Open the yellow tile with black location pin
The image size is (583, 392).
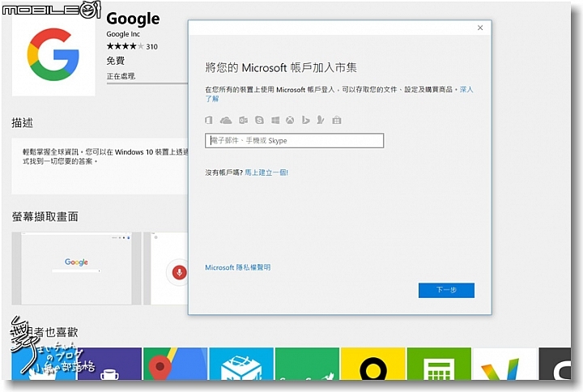click(x=373, y=364)
